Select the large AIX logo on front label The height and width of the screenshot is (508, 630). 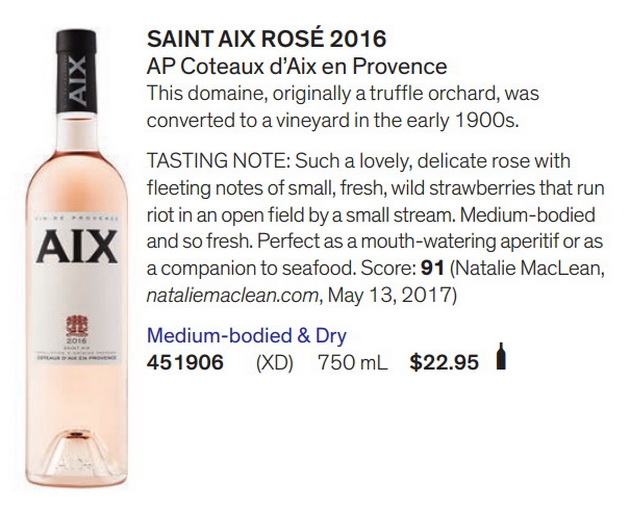[77, 246]
